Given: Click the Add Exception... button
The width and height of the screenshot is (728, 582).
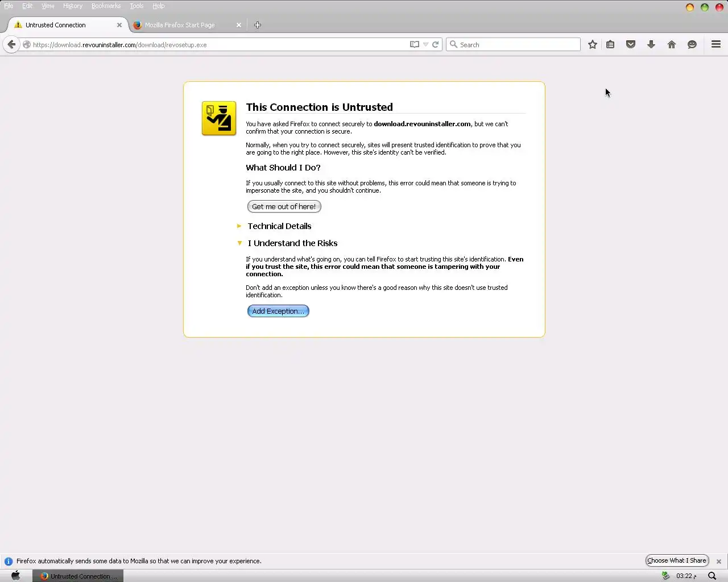Looking at the screenshot, I should pyautogui.click(x=278, y=311).
